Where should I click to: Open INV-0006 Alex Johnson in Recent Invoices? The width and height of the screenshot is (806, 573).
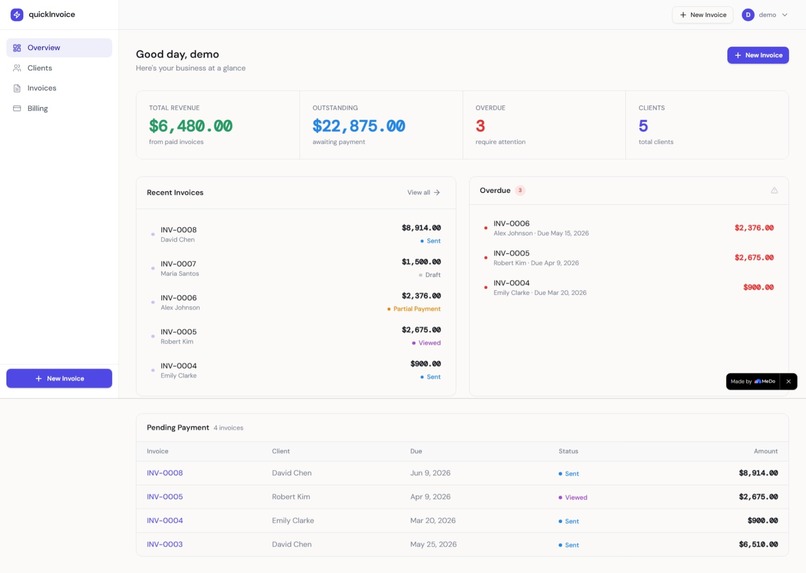click(296, 302)
